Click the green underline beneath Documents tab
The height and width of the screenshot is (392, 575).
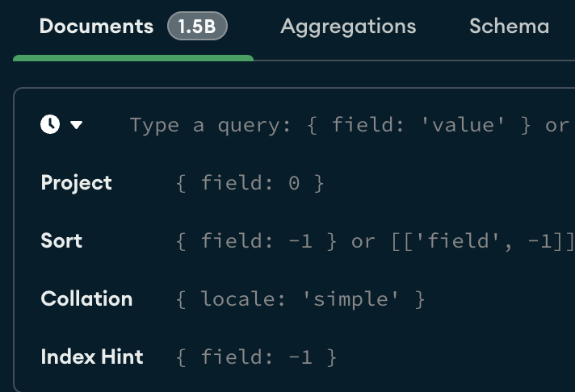pyautogui.click(x=133, y=58)
